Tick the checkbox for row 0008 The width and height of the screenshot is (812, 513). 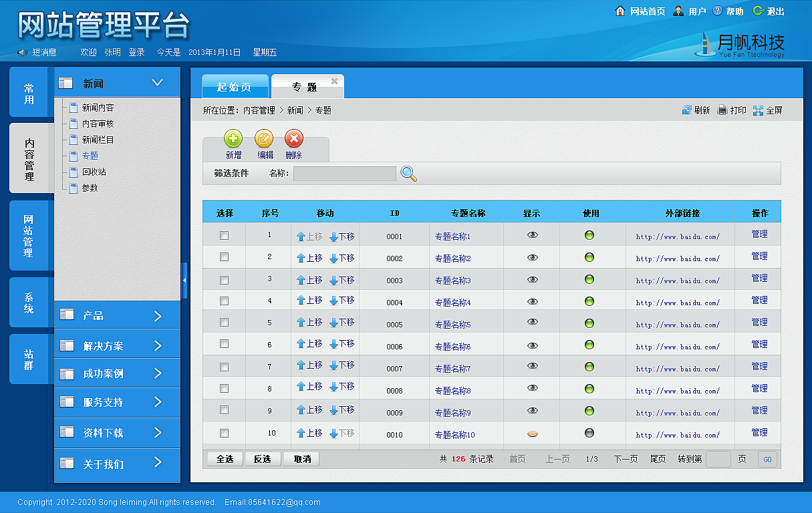(x=224, y=388)
